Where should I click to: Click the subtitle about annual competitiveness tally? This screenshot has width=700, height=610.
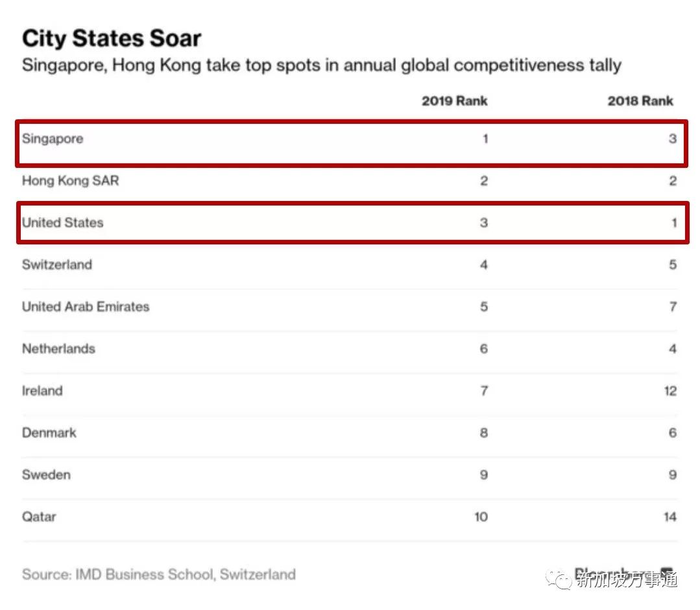322,65
